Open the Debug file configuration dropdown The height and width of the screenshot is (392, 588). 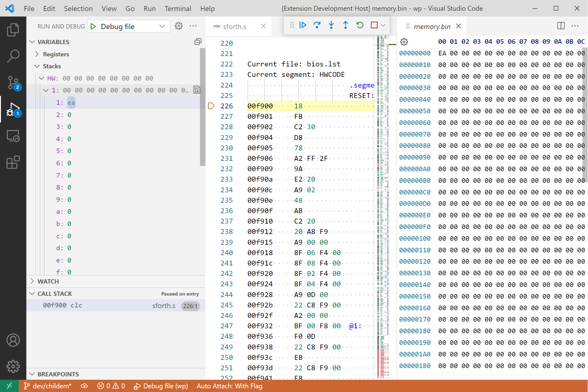(162, 26)
